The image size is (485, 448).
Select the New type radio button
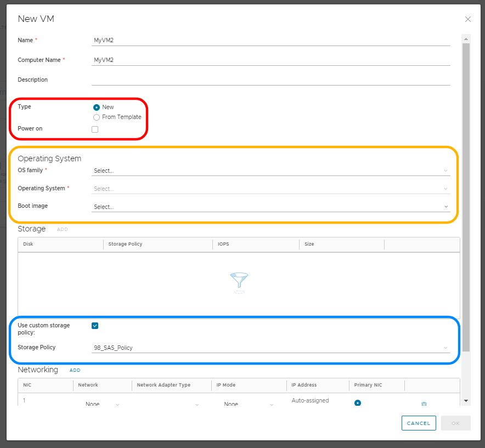(x=97, y=107)
